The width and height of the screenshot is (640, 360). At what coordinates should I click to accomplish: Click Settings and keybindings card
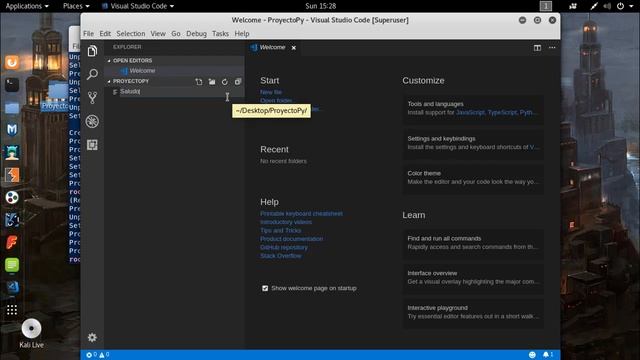pos(473,143)
